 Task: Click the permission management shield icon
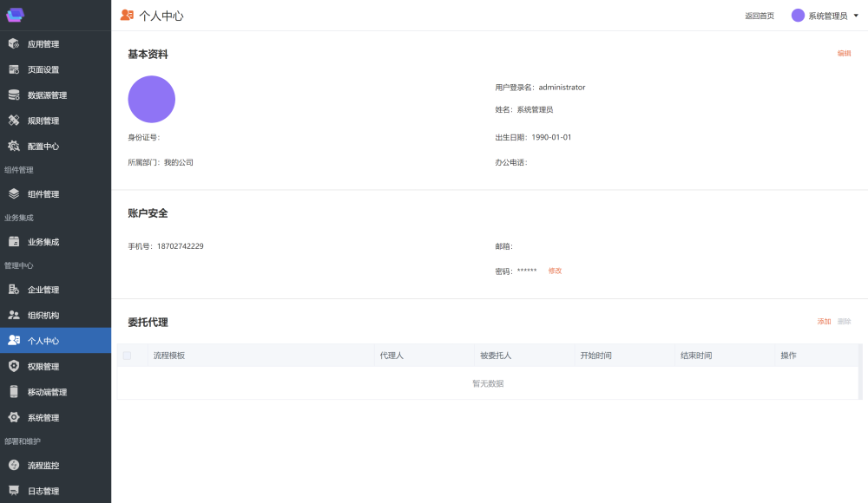pos(14,366)
